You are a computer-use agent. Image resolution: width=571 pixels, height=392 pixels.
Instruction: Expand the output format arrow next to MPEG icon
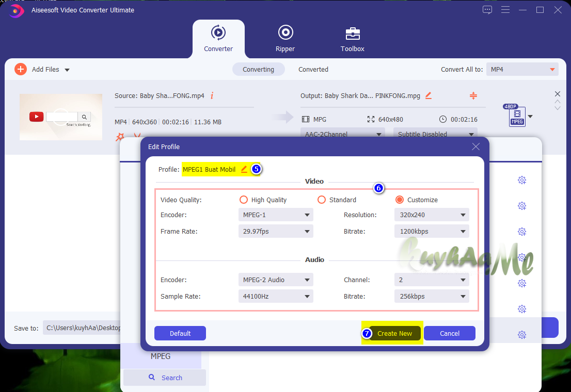coord(530,117)
